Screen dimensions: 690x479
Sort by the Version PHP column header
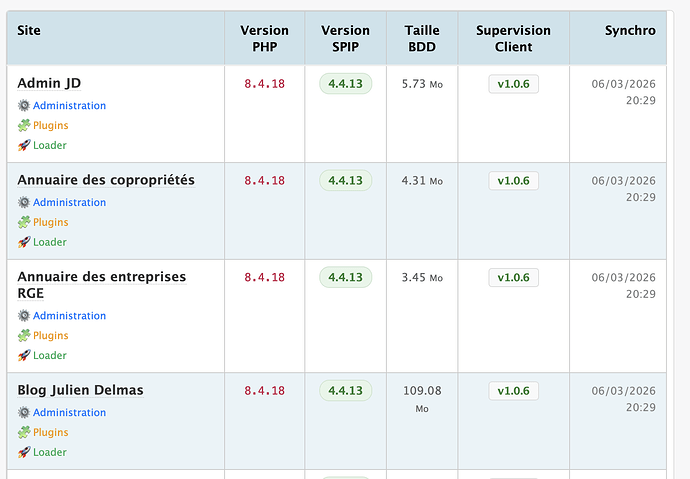[x=264, y=38]
